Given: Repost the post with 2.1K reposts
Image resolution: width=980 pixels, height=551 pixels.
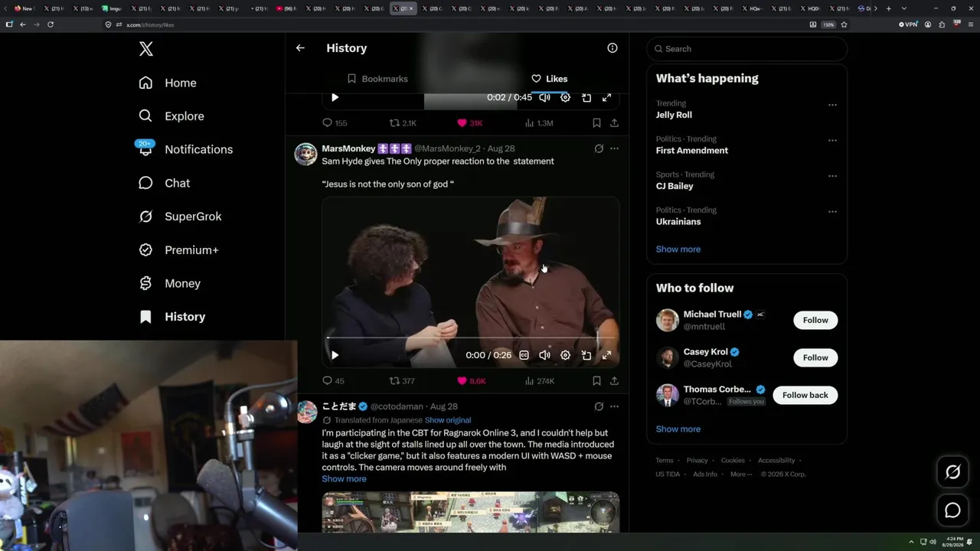Looking at the screenshot, I should coord(403,123).
